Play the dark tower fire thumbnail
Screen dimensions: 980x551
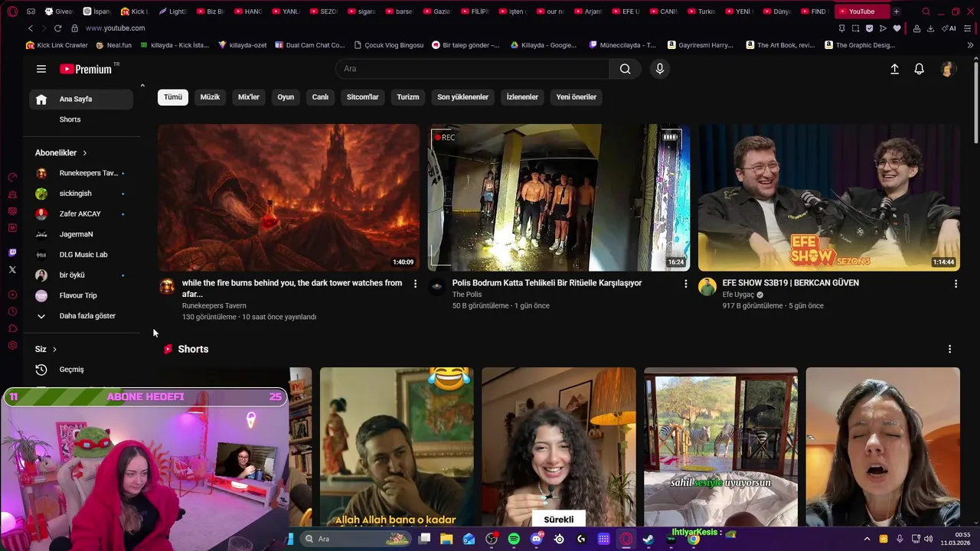tap(289, 197)
